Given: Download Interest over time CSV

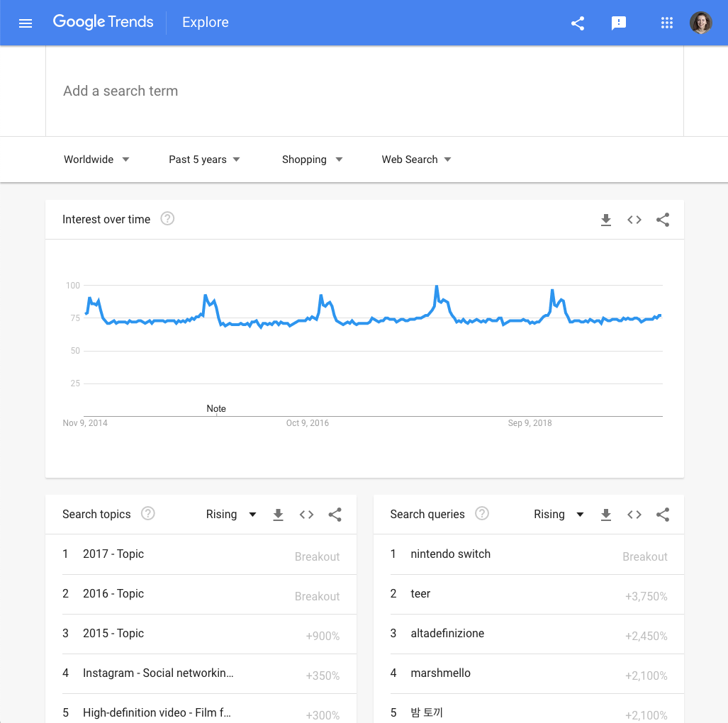Looking at the screenshot, I should 606,220.
